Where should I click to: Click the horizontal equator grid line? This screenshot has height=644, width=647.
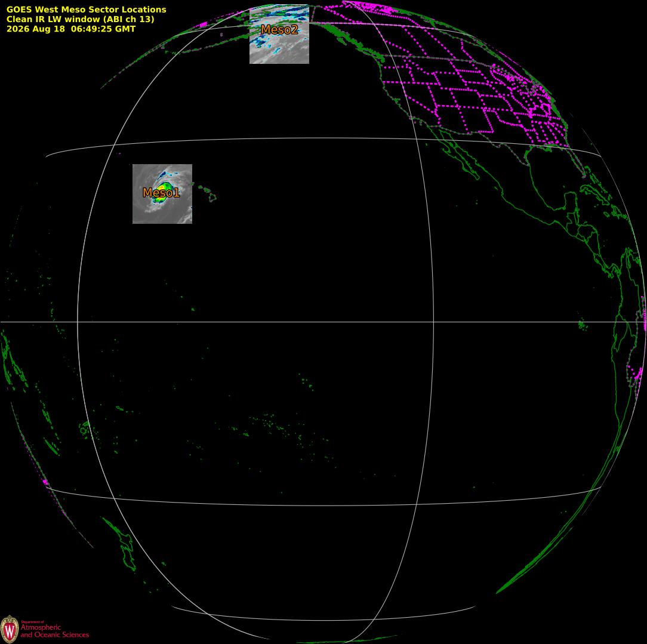click(x=323, y=322)
